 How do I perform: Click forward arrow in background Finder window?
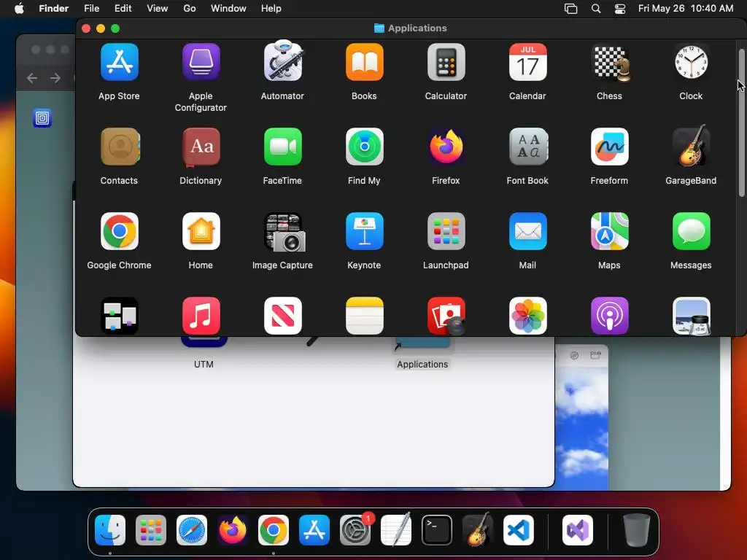tap(55, 77)
